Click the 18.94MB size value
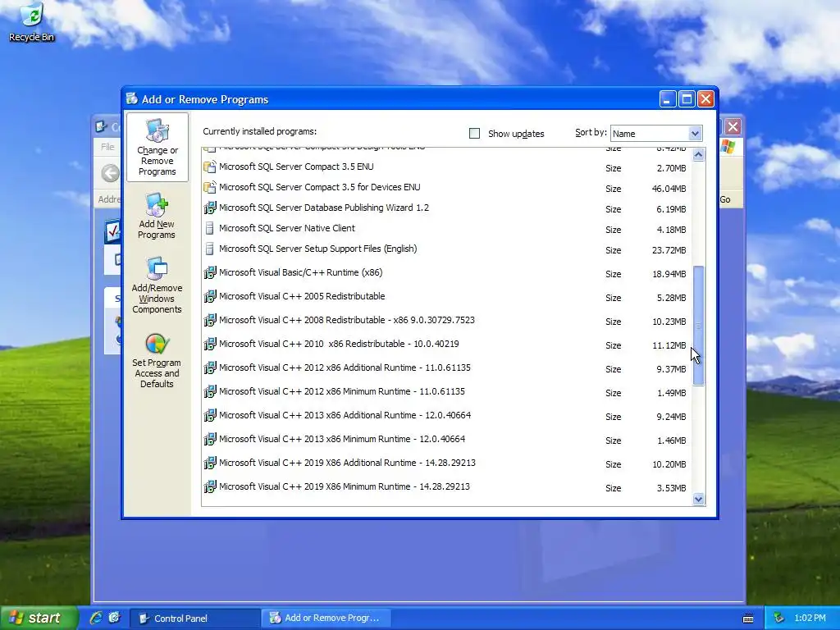Screen dimensions: 840x630 tap(669, 274)
